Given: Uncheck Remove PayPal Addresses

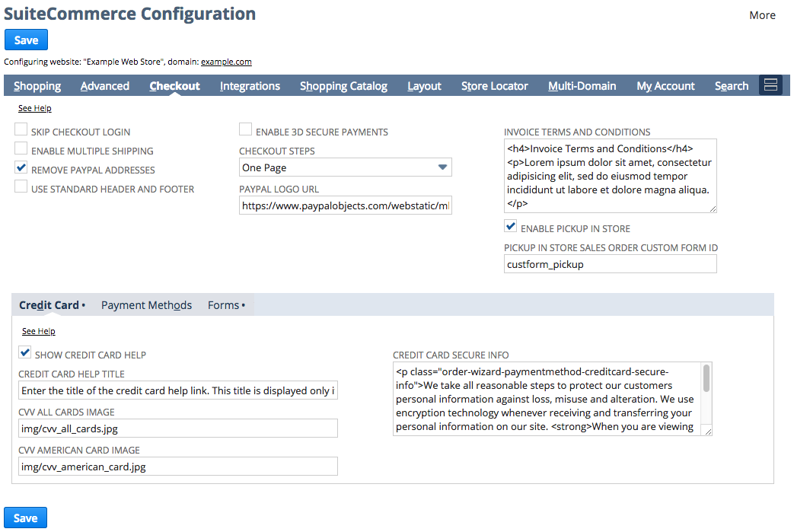Looking at the screenshot, I should click(21, 167).
